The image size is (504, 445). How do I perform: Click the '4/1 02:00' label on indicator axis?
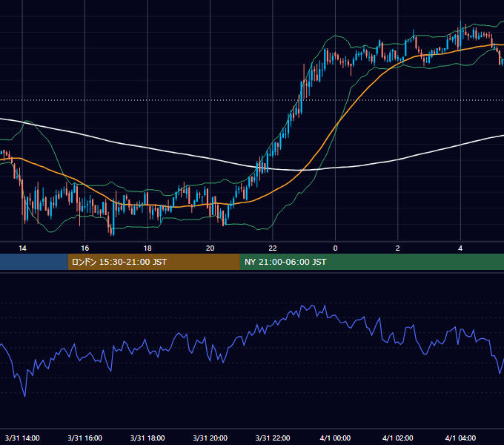(x=397, y=438)
